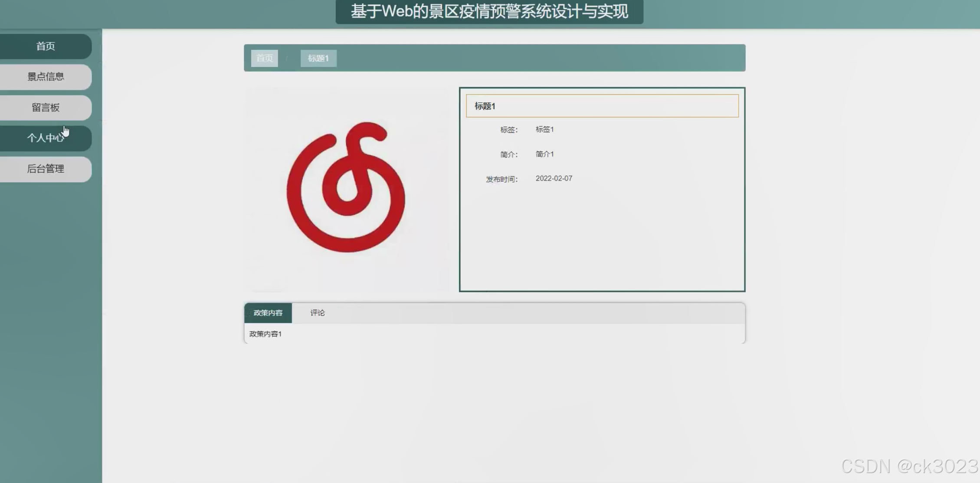Click the 政策内容1 text content
Screen dimensions: 980x483
265,334
